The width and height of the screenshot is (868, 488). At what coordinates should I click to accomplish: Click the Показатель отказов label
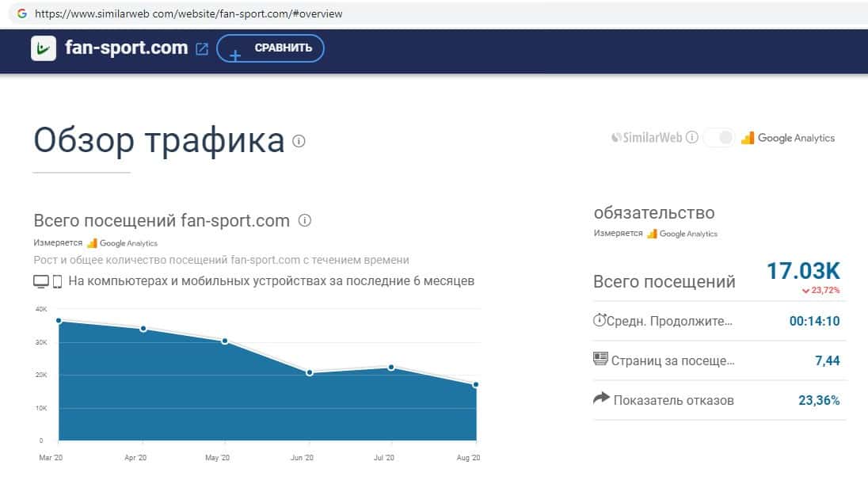[674, 401]
